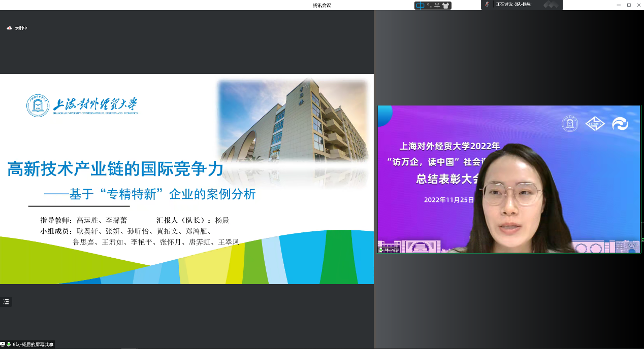The image size is (644, 349).
Task: Minimize the meeting window
Action: coord(618,5)
